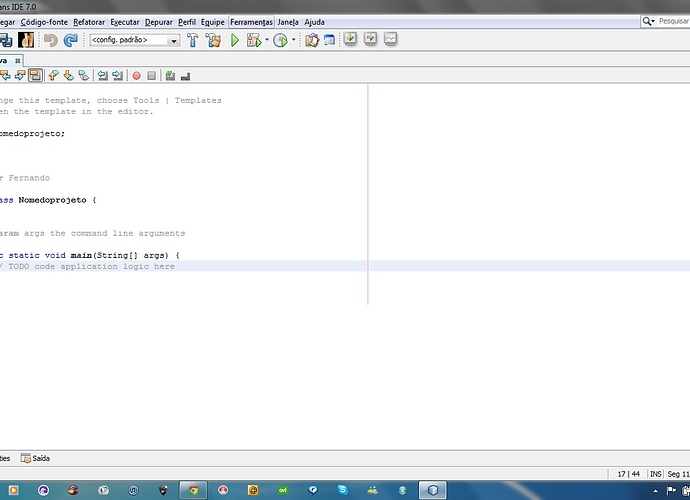Jump to previous bookmark up-arrow icon
This screenshot has height=500, width=690.
click(x=53, y=76)
